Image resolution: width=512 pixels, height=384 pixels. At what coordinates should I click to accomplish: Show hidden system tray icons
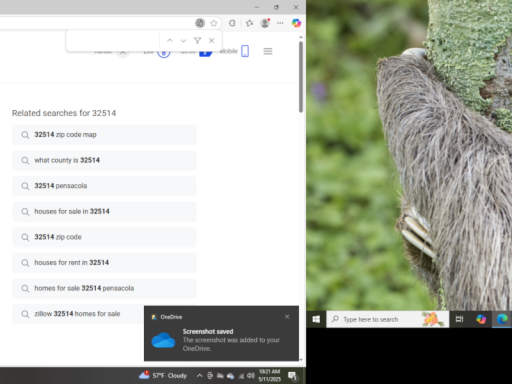coord(199,376)
